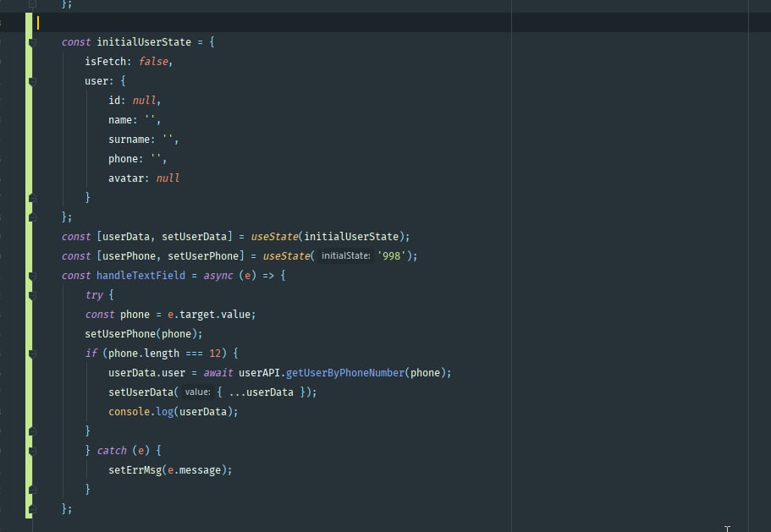
Task: Click the 'setUserPhone(phone)' call
Action: (141, 334)
